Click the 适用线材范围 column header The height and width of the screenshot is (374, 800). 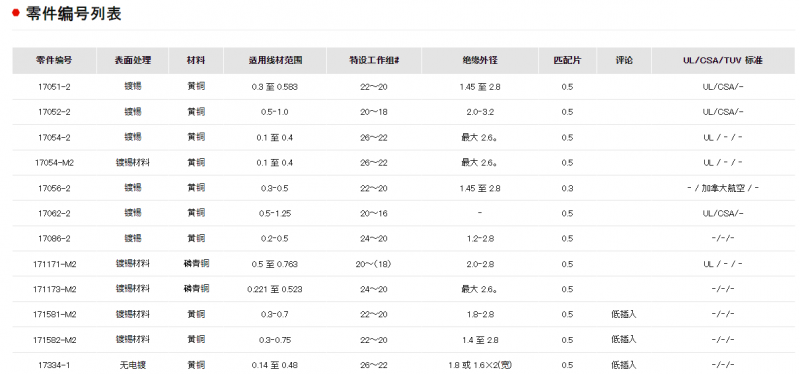tap(274, 60)
